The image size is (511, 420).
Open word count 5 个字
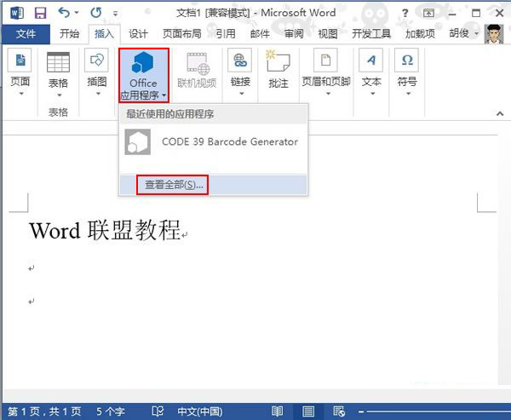click(110, 411)
